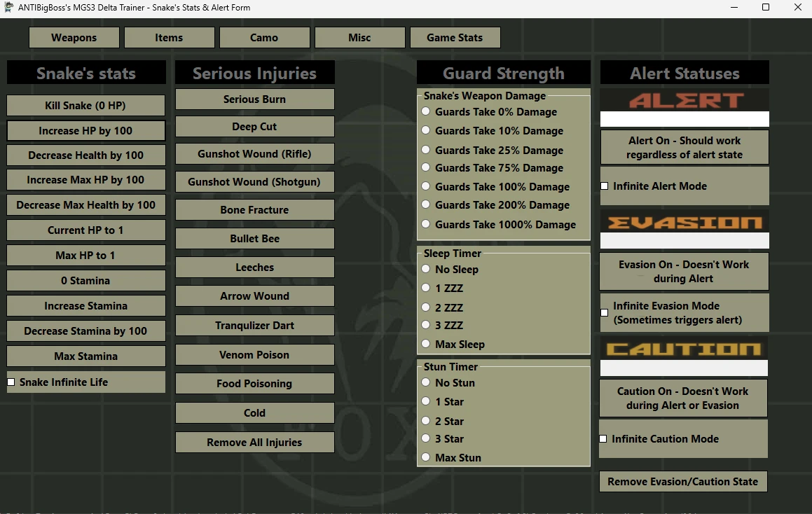Click the trainer app icon in title bar

click(9, 8)
